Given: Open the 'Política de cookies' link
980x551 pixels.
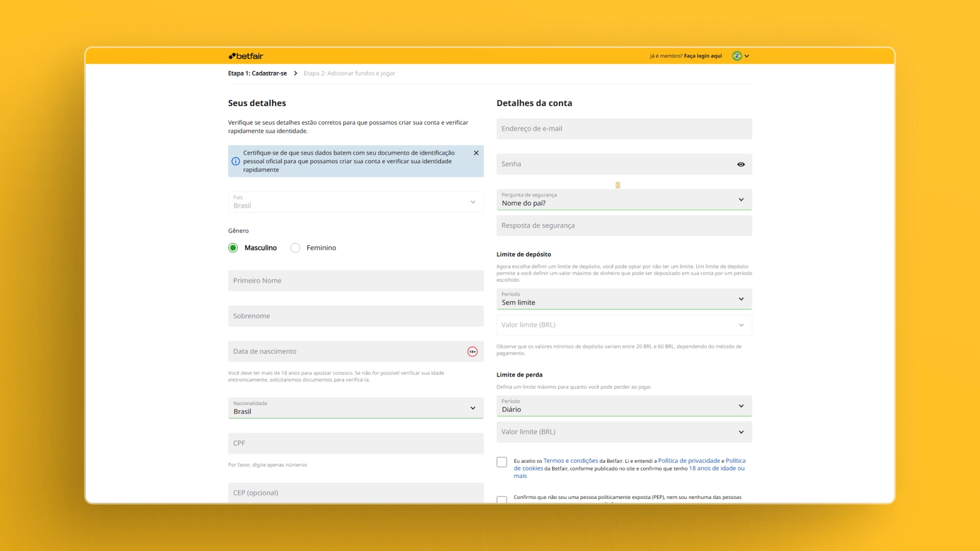Looking at the screenshot, I should [736, 461].
